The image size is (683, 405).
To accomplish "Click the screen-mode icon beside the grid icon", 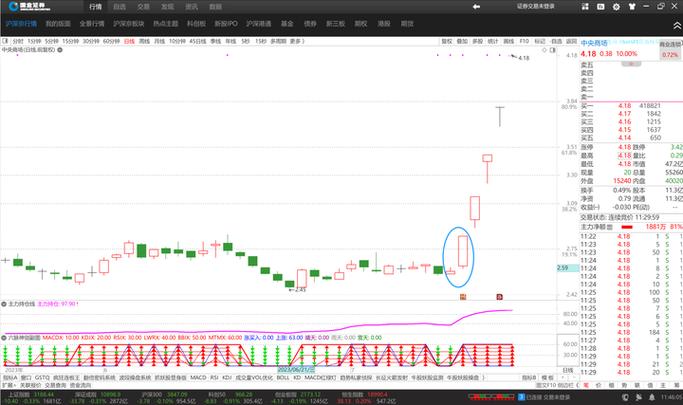I will point(601,7).
